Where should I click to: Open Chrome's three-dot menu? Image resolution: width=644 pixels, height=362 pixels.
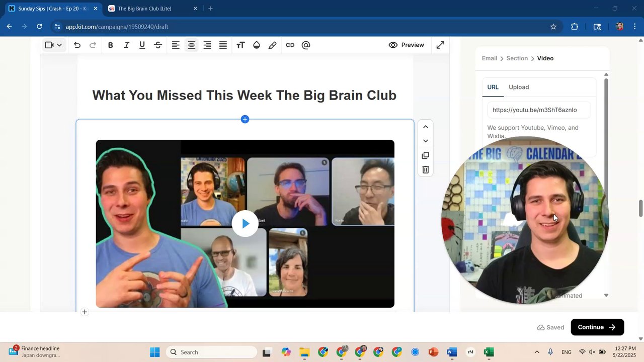pyautogui.click(x=635, y=27)
